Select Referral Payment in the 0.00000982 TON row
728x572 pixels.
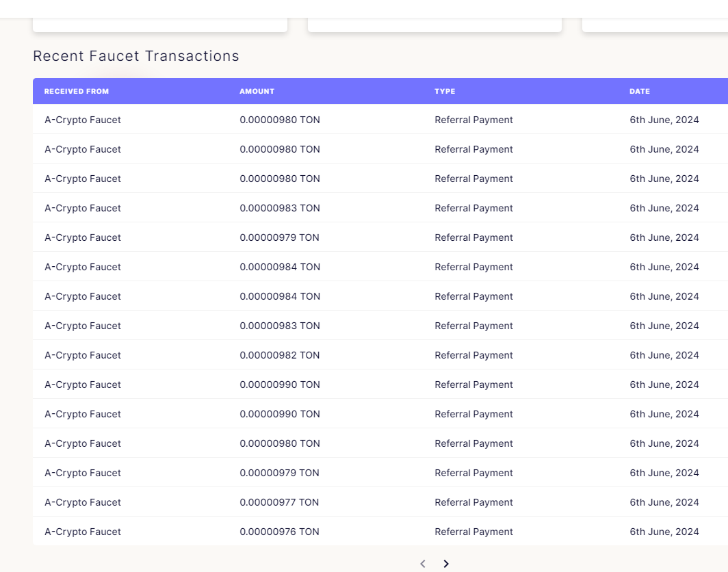pos(473,355)
